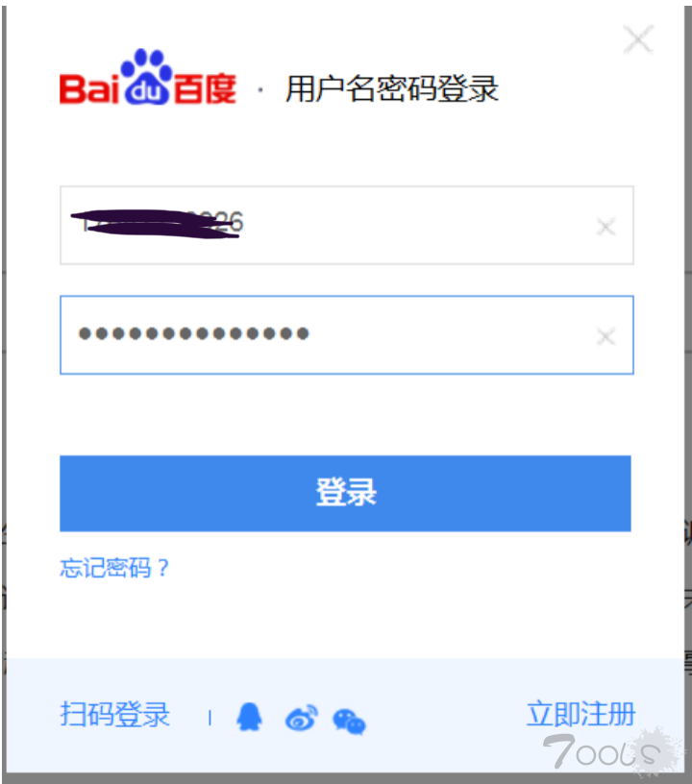Click the blacked-out username text
Screen dimensions: 692x784
coord(157,224)
